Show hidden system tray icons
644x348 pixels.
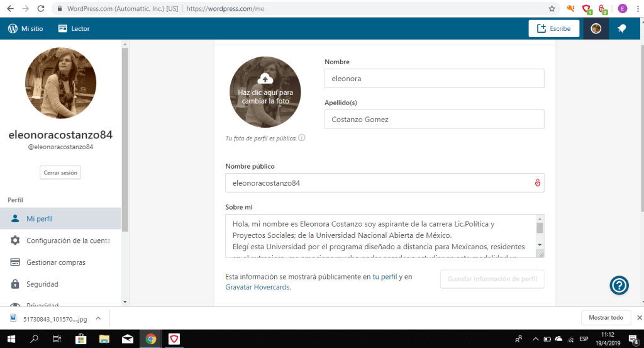click(535, 339)
